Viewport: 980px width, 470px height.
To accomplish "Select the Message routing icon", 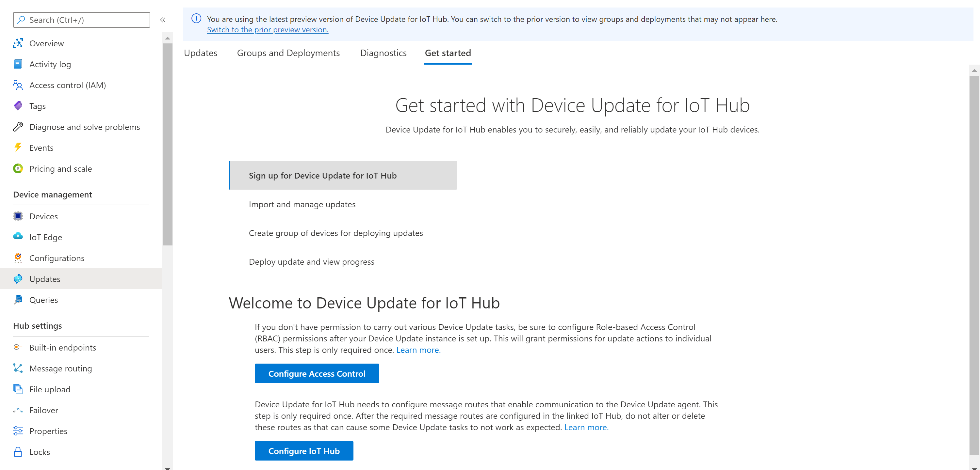I will tap(18, 368).
